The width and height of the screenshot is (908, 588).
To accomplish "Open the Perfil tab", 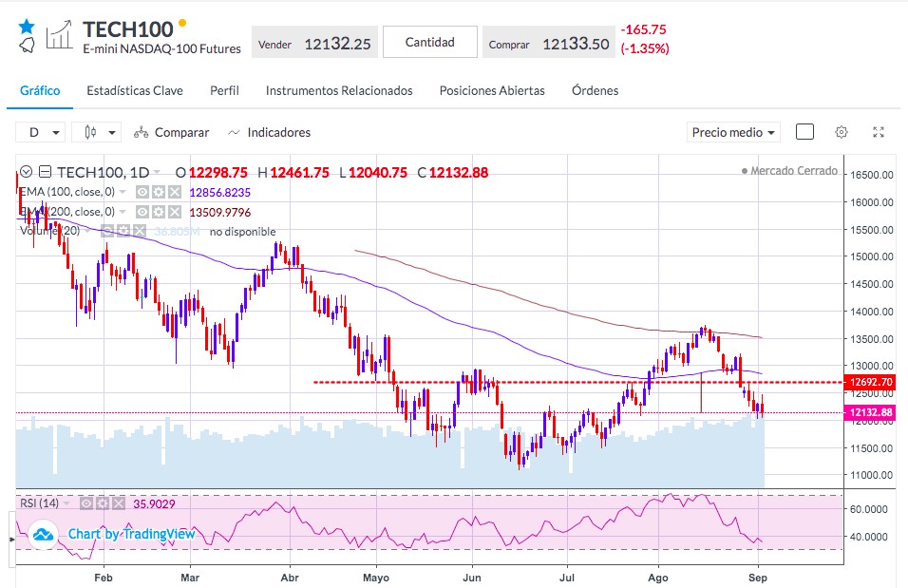I will tap(225, 90).
